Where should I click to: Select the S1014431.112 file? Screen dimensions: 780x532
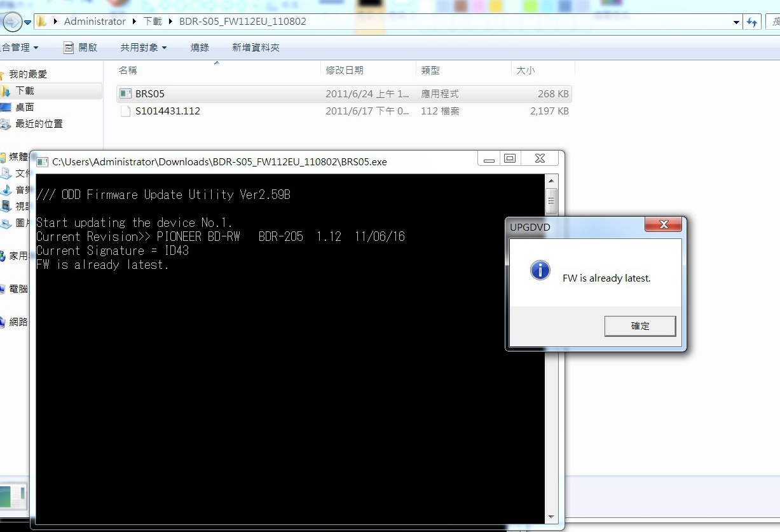click(x=344, y=111)
